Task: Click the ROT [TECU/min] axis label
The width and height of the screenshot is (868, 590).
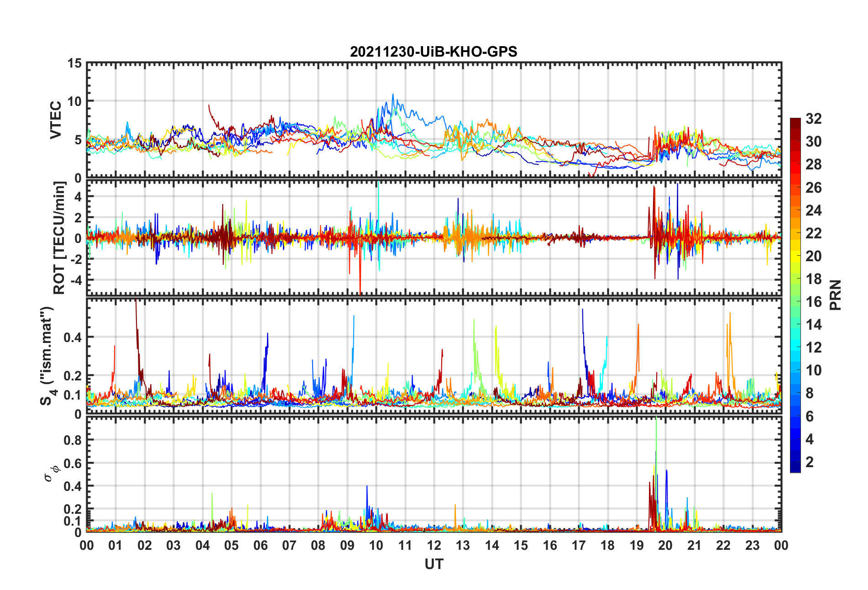Action: 59,238
